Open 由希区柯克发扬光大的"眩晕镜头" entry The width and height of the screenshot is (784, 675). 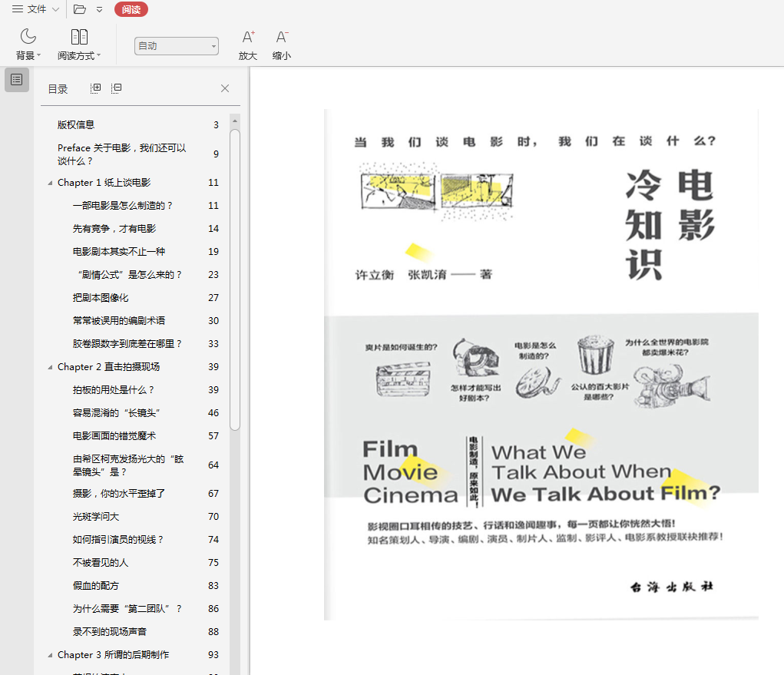[x=128, y=465]
